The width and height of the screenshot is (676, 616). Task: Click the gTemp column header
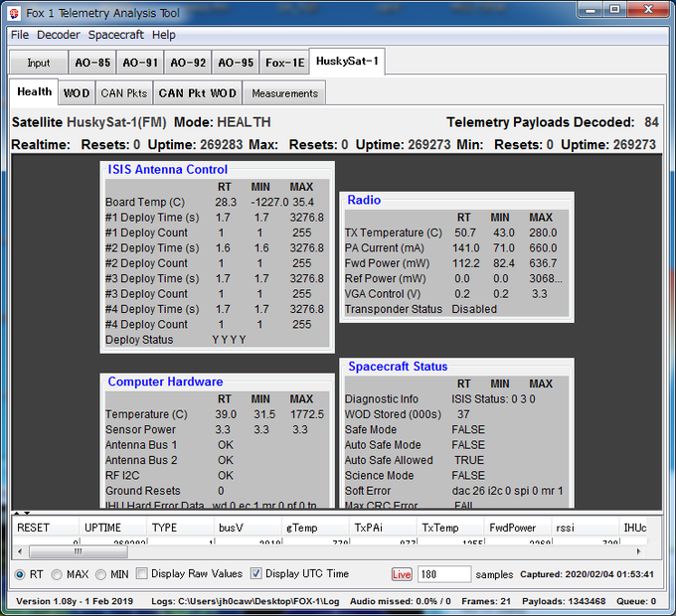pyautogui.click(x=315, y=528)
